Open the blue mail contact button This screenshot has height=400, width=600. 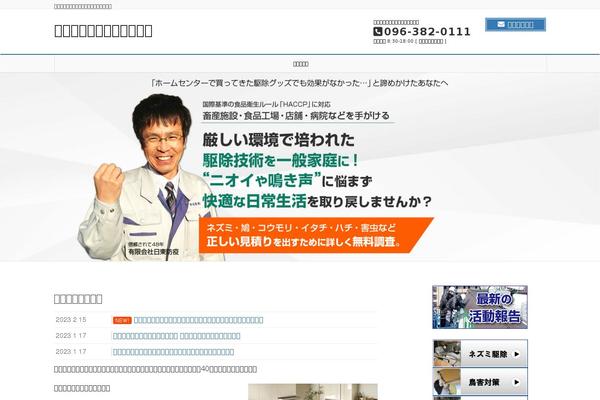(515, 24)
